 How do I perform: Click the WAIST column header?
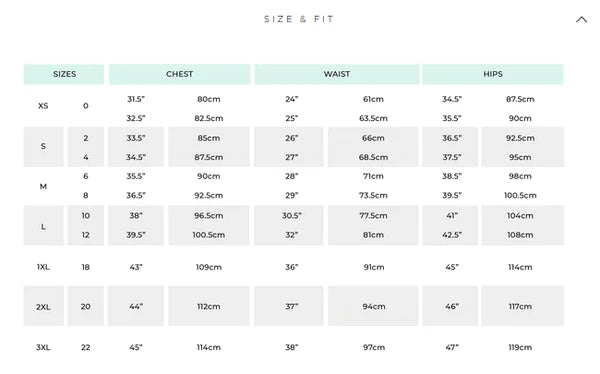(x=337, y=74)
